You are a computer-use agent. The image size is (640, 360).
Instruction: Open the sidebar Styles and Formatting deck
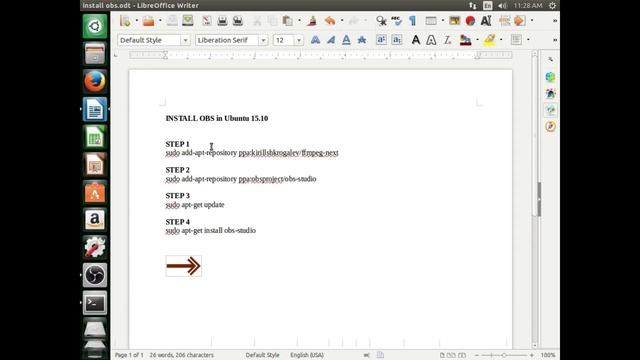tap(550, 93)
